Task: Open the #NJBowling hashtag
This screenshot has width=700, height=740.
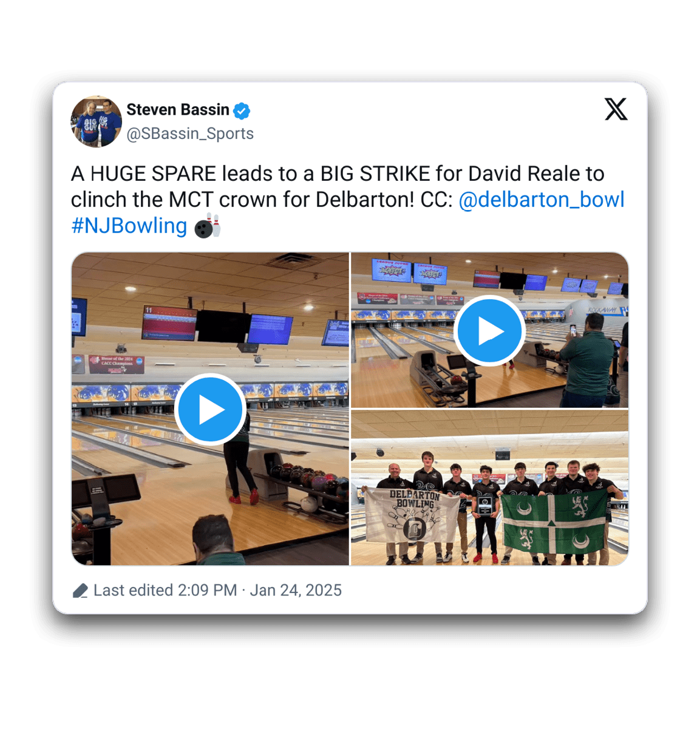Action: click(129, 226)
